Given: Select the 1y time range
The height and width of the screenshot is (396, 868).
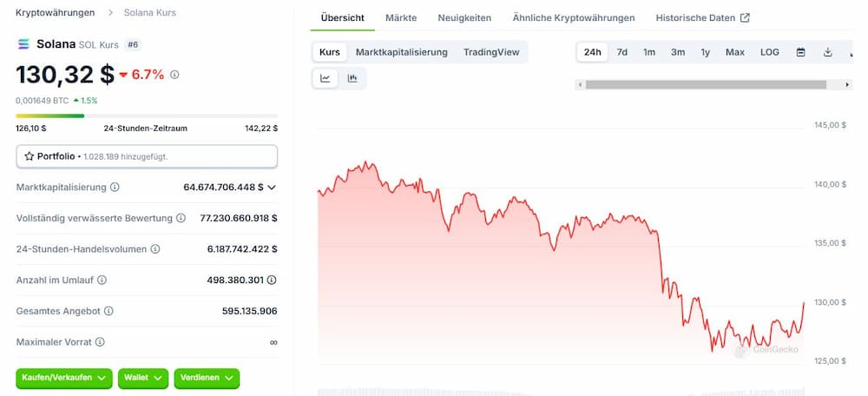Looking at the screenshot, I should [705, 52].
